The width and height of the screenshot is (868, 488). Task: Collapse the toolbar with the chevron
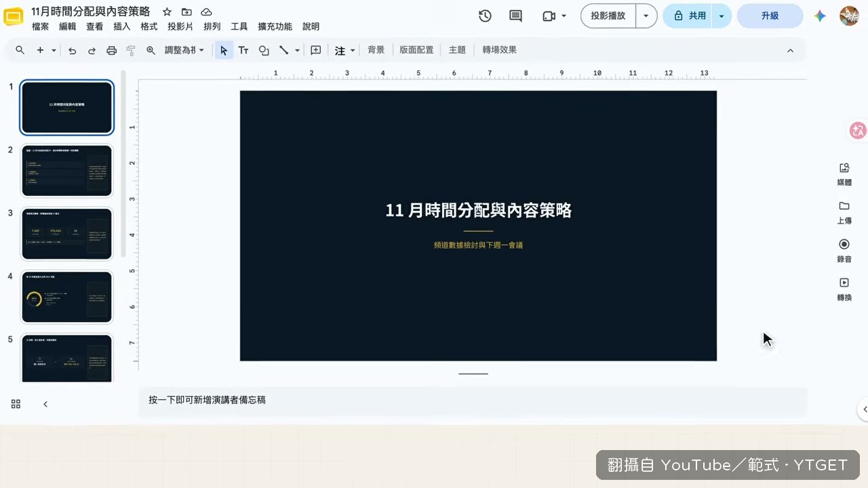pos(790,50)
